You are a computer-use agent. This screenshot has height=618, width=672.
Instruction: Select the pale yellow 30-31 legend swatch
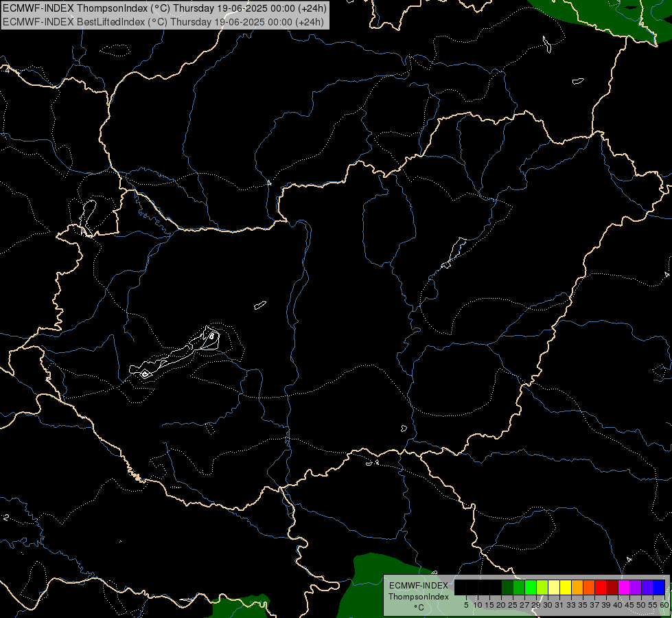pos(554,587)
